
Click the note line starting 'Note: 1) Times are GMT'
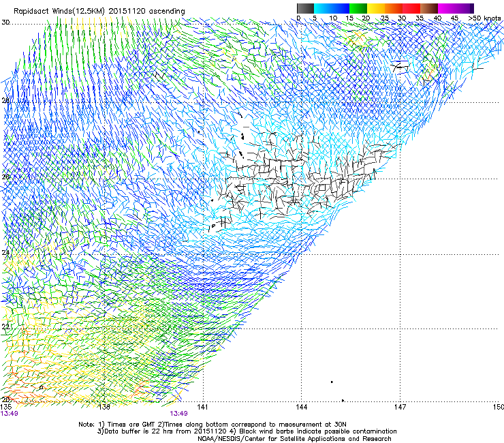(x=212, y=425)
